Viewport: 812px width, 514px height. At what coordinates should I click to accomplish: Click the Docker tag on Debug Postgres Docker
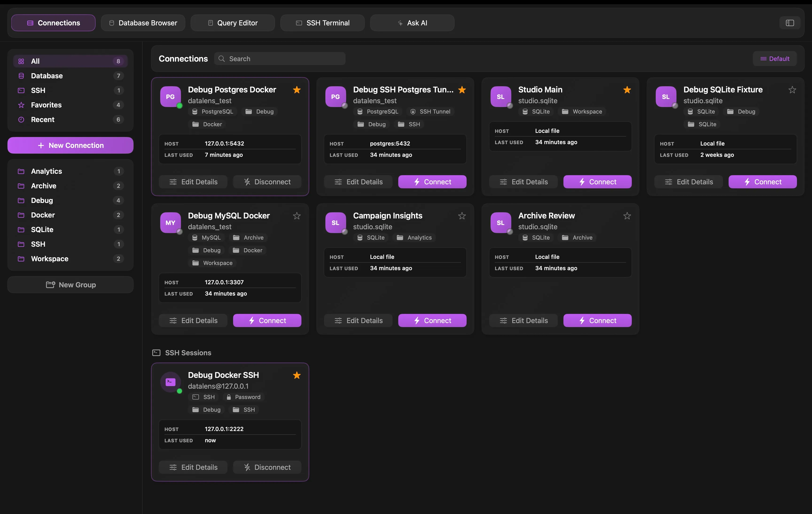click(207, 124)
